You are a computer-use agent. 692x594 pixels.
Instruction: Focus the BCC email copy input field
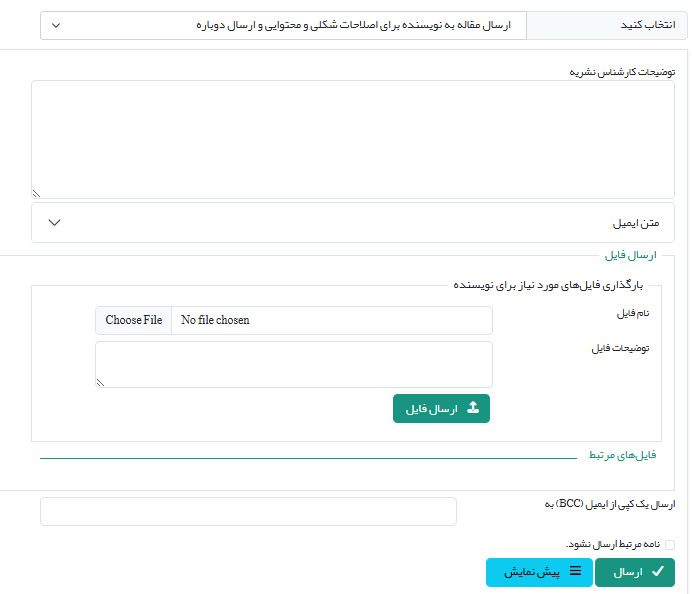pyautogui.click(x=248, y=511)
